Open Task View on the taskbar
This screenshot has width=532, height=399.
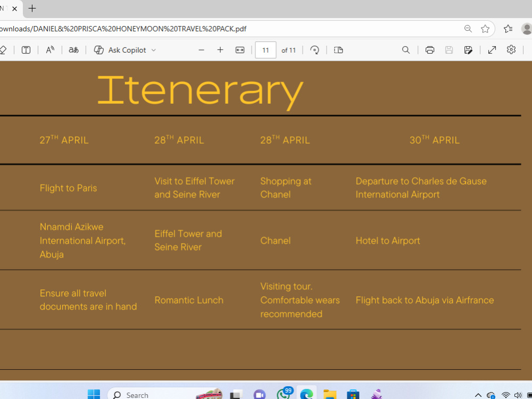point(237,395)
